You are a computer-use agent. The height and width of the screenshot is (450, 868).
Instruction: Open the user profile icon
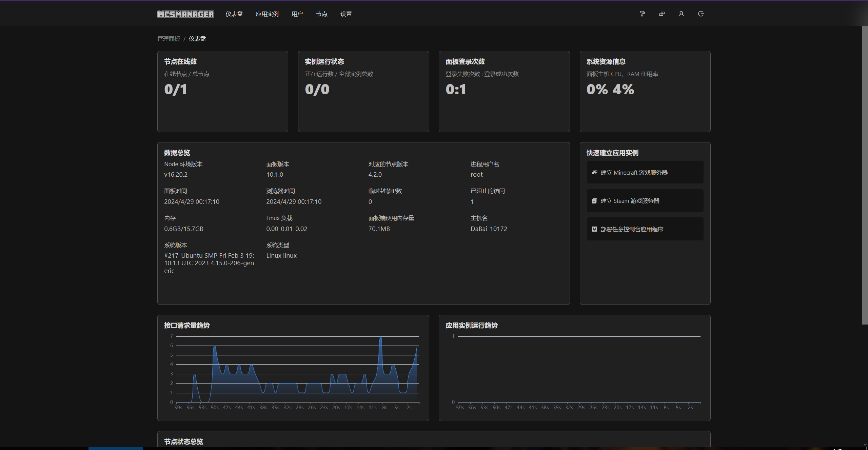pyautogui.click(x=681, y=14)
